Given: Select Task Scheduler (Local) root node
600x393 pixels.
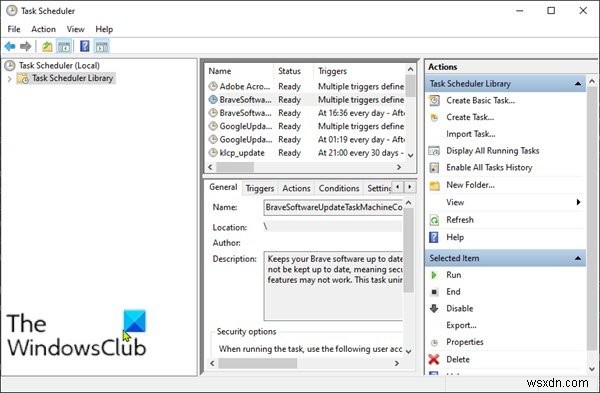Looking at the screenshot, I should point(59,65).
